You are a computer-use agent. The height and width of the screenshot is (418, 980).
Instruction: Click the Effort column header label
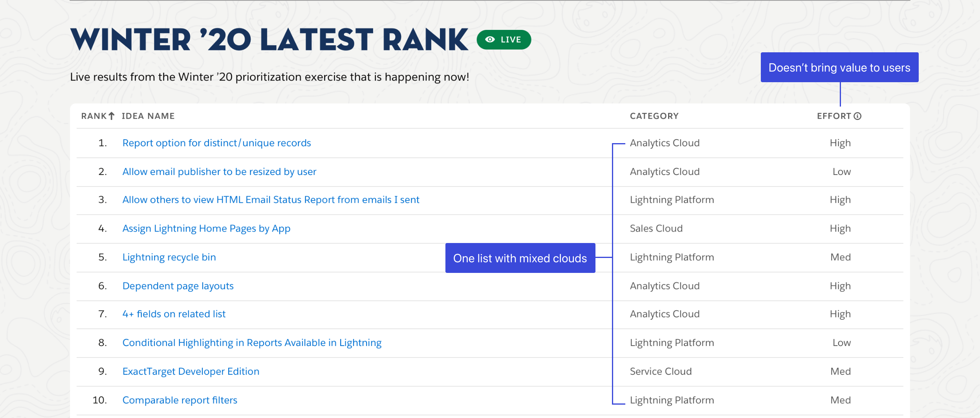(x=834, y=116)
